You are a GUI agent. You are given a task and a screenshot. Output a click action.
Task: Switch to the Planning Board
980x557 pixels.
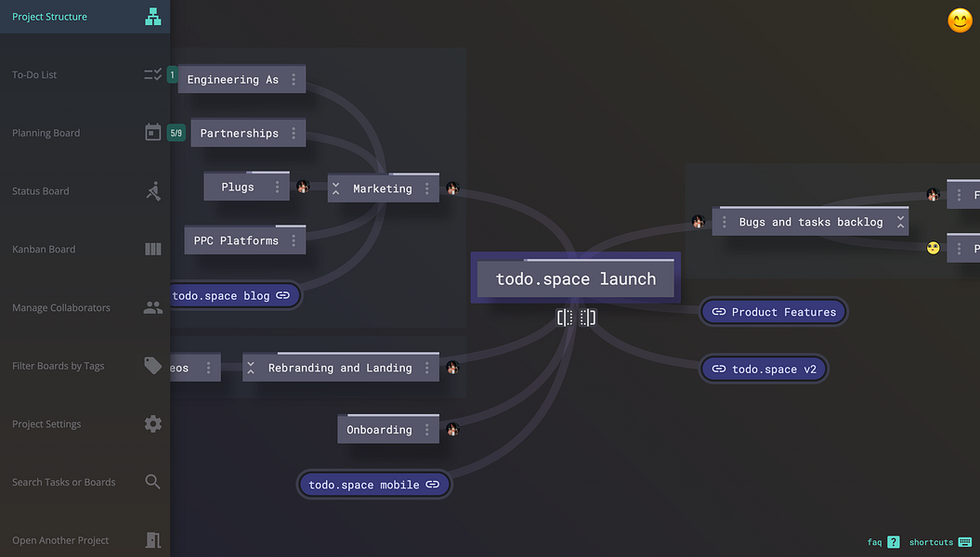click(85, 133)
